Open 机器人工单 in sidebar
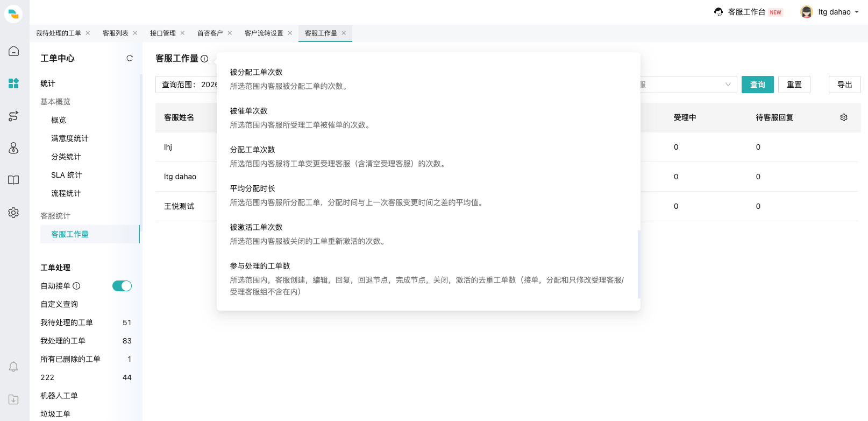The image size is (868, 421). point(59,396)
